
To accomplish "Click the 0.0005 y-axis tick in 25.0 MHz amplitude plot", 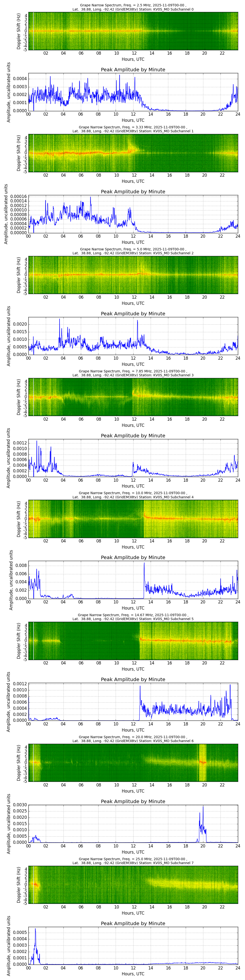I will [x=20, y=932].
